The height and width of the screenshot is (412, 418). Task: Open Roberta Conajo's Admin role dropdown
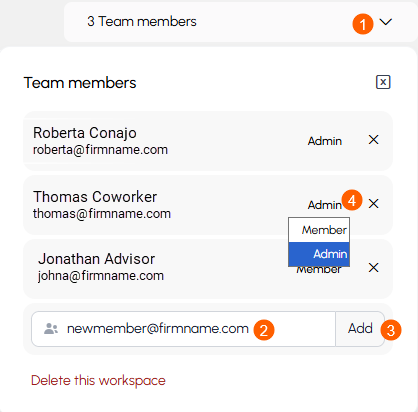coord(325,141)
